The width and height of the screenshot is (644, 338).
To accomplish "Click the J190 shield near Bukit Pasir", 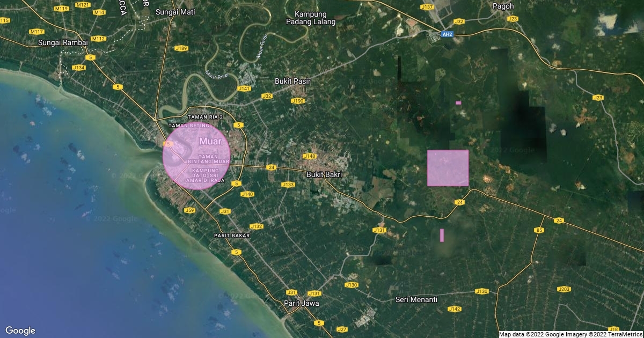I will point(298,101).
